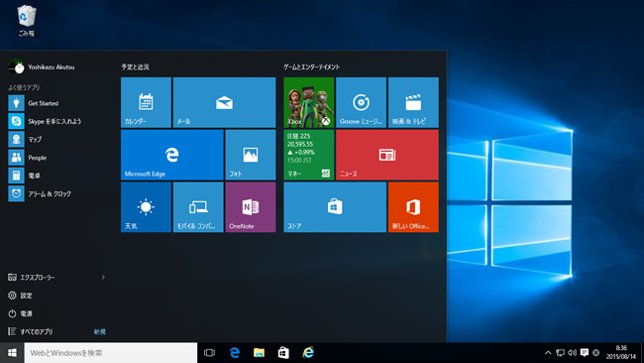Viewport: 644px width, 363px height.
Task: Open Microsoft Edge from the taskbar
Action: [x=235, y=353]
